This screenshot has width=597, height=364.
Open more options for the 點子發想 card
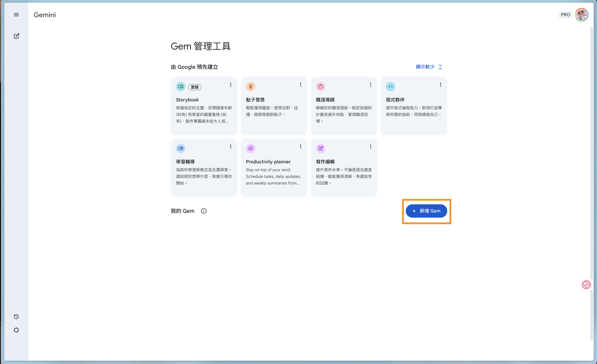pyautogui.click(x=300, y=85)
